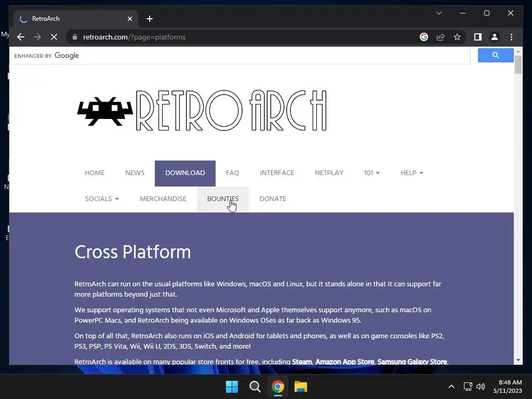Screen dimensions: 532x399
Task: Show hidden system tray icons
Action: pyautogui.click(x=451, y=387)
